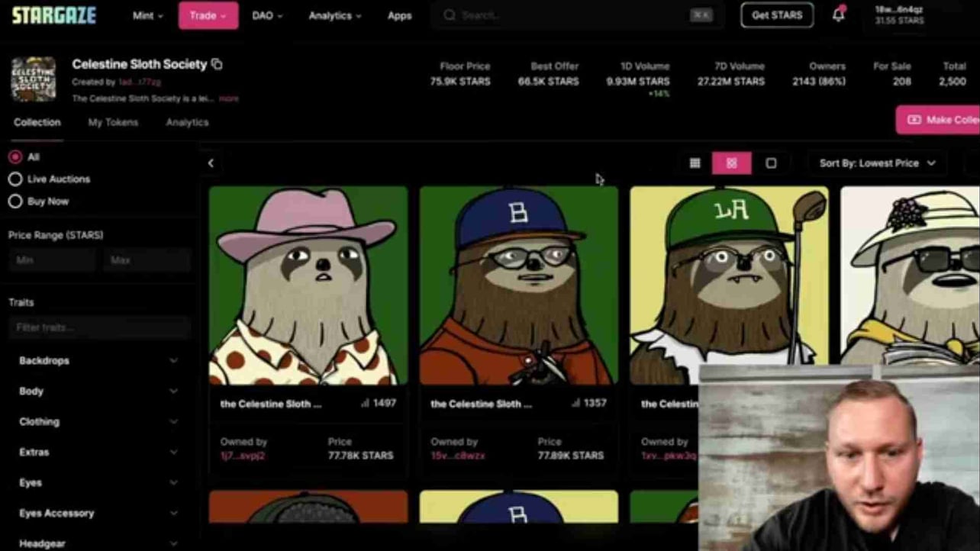
Task: Open the Celestine Sloth Society collection thumbnail
Action: tap(34, 79)
